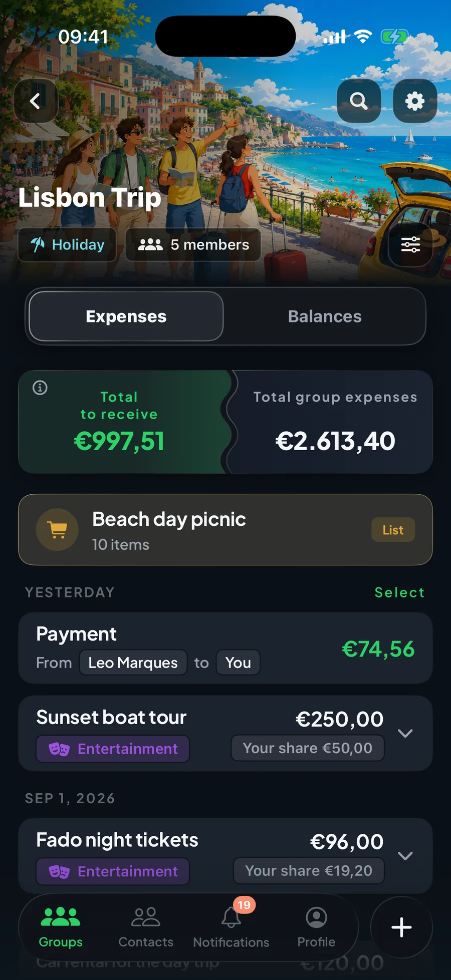Tap the Groups tab in bottom bar

[61, 926]
